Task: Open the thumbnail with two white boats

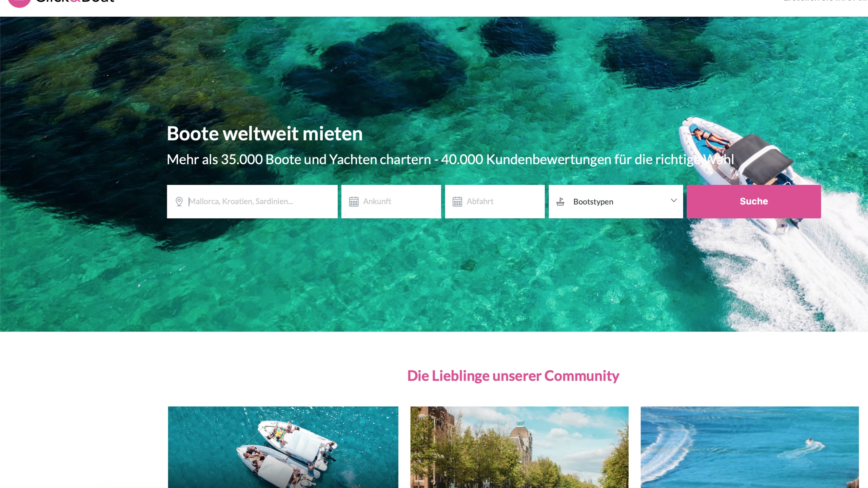Action: click(283, 447)
